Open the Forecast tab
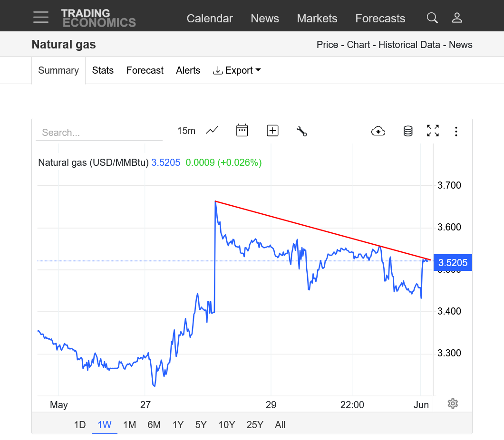 (145, 70)
